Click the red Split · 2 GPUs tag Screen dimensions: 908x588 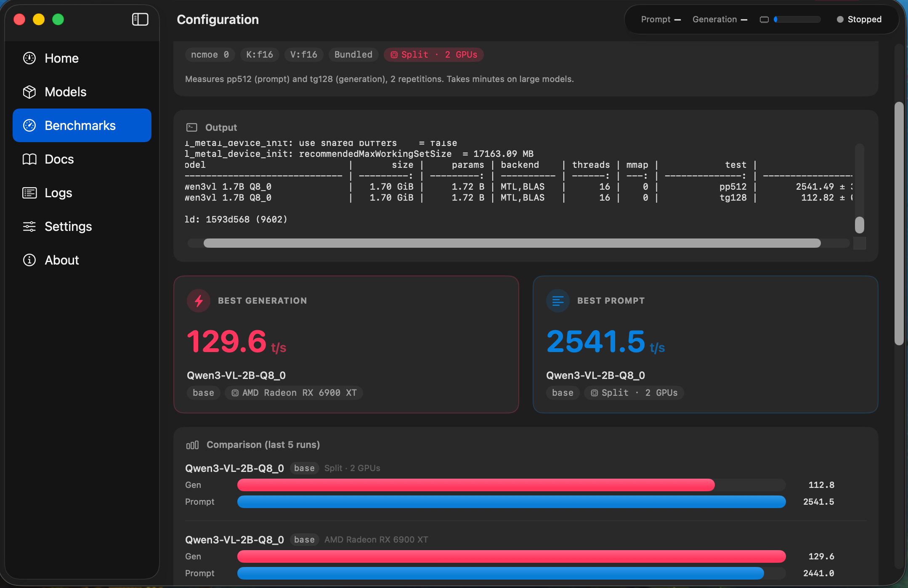(x=434, y=55)
